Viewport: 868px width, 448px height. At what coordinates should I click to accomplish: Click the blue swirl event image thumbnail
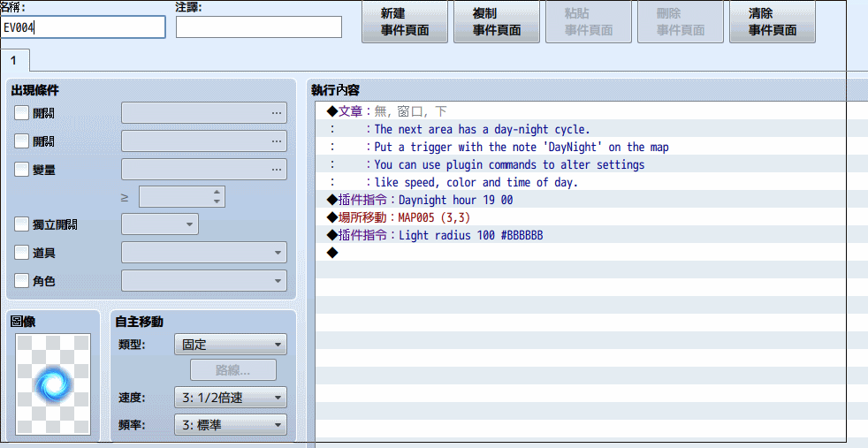(x=53, y=384)
